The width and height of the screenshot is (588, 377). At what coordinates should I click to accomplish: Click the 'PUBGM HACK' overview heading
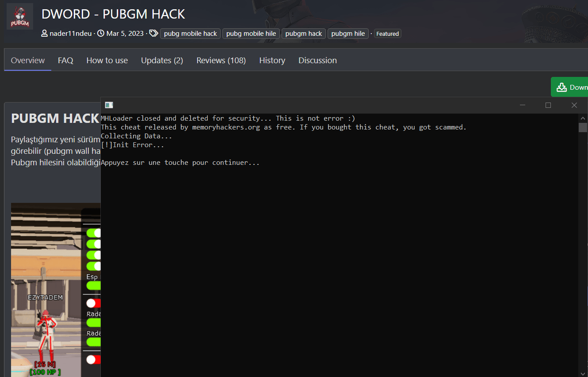[55, 118]
